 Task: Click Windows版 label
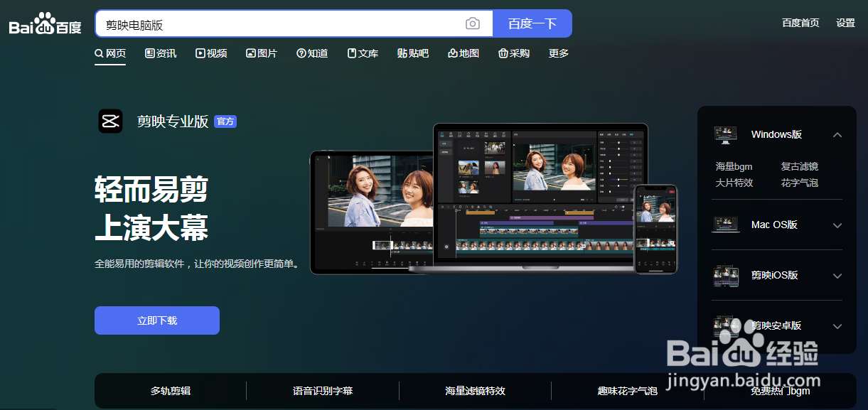(776, 134)
